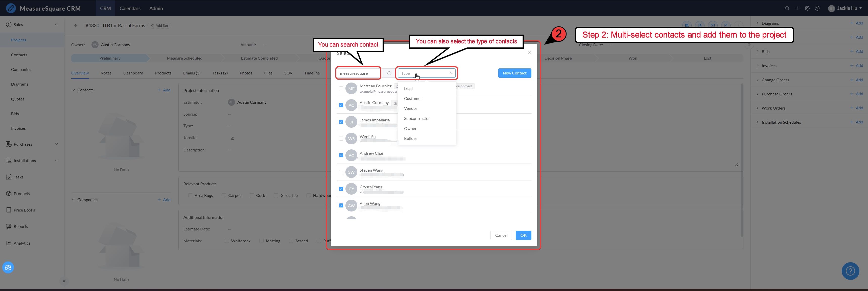Screen dimensions: 868x291
Task: Open the Calendars top menu
Action: click(130, 8)
